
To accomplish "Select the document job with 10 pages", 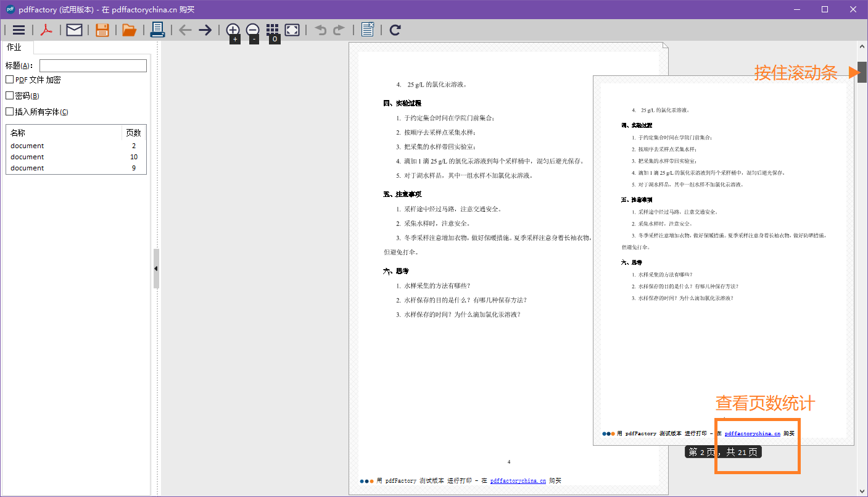I will [28, 157].
